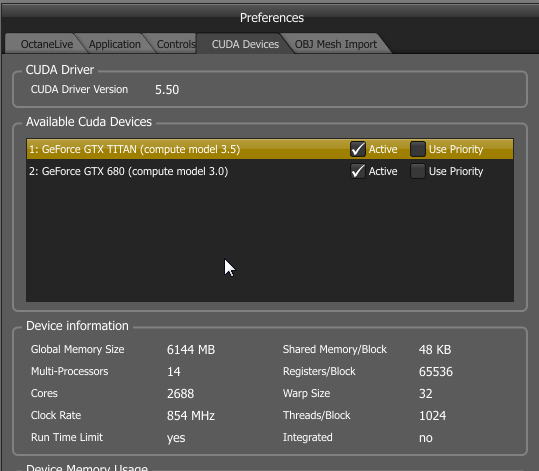Open the Application tab
Screen dimensions: 539x471
point(114,44)
